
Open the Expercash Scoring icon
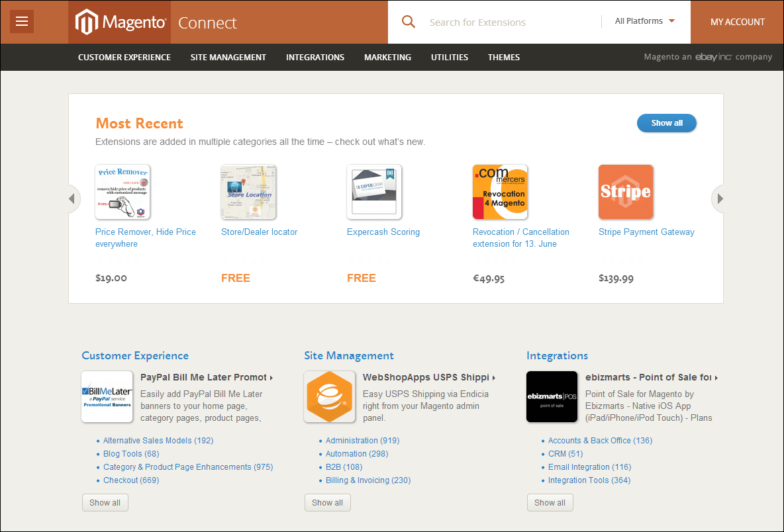click(374, 192)
